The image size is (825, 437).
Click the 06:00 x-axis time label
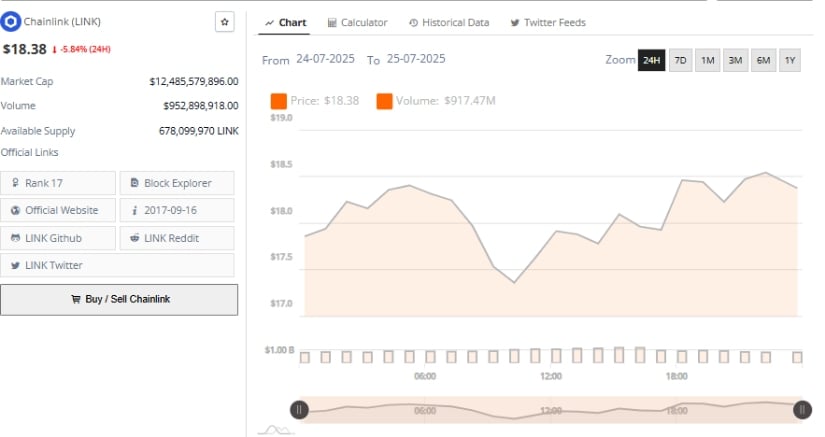(x=425, y=377)
